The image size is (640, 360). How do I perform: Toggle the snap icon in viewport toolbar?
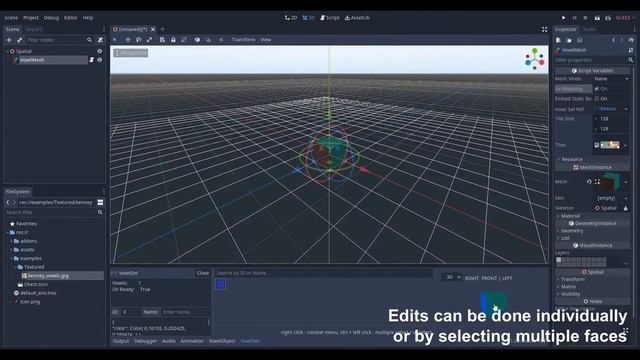pos(209,40)
